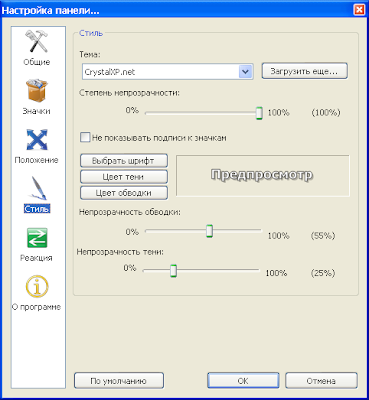This screenshot has width=369, height=400.
Task: Select the Общие label in sidebar
Action: [x=37, y=62]
